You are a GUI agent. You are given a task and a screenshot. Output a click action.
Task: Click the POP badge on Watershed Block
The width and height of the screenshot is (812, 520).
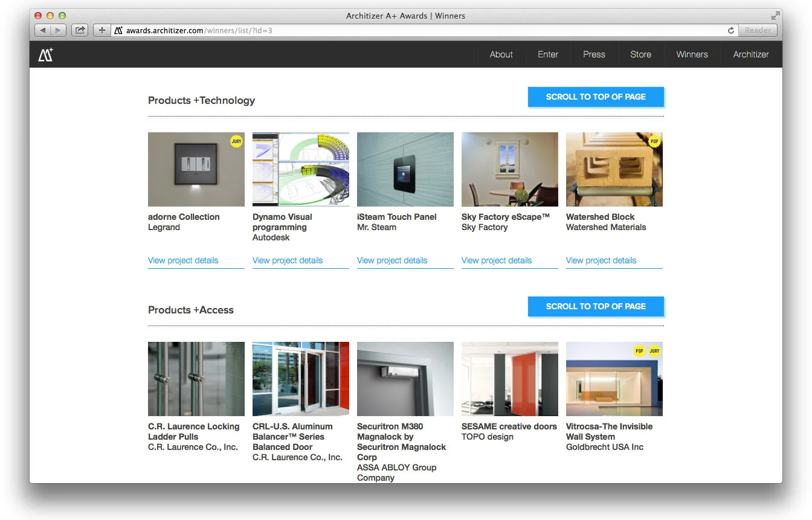click(x=654, y=141)
